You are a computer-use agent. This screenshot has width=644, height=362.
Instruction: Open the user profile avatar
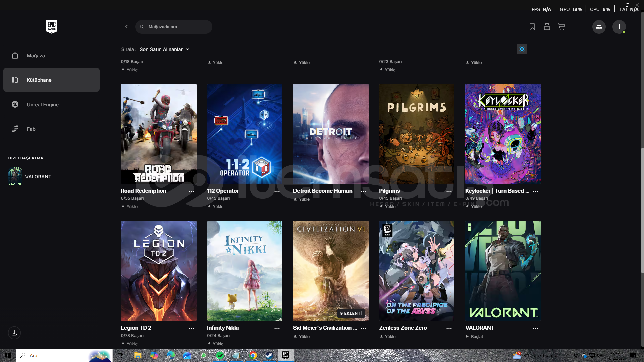click(x=619, y=27)
